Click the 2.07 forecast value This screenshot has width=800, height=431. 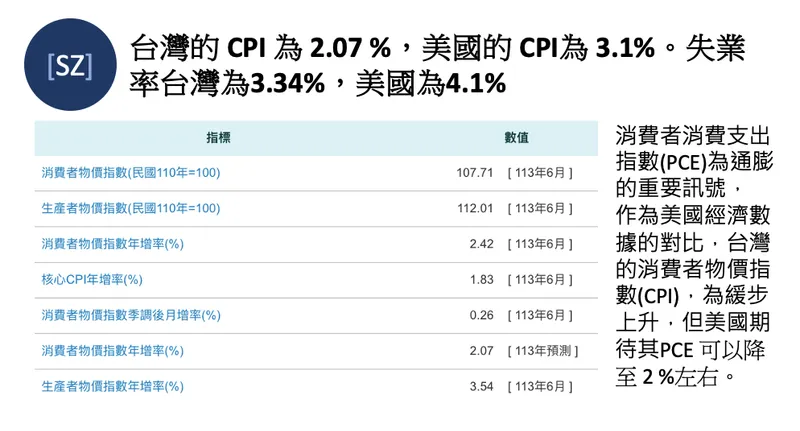click(x=482, y=350)
